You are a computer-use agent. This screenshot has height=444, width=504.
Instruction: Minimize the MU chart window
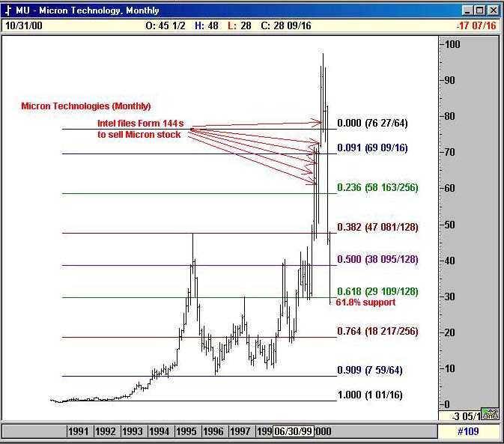(467, 10)
